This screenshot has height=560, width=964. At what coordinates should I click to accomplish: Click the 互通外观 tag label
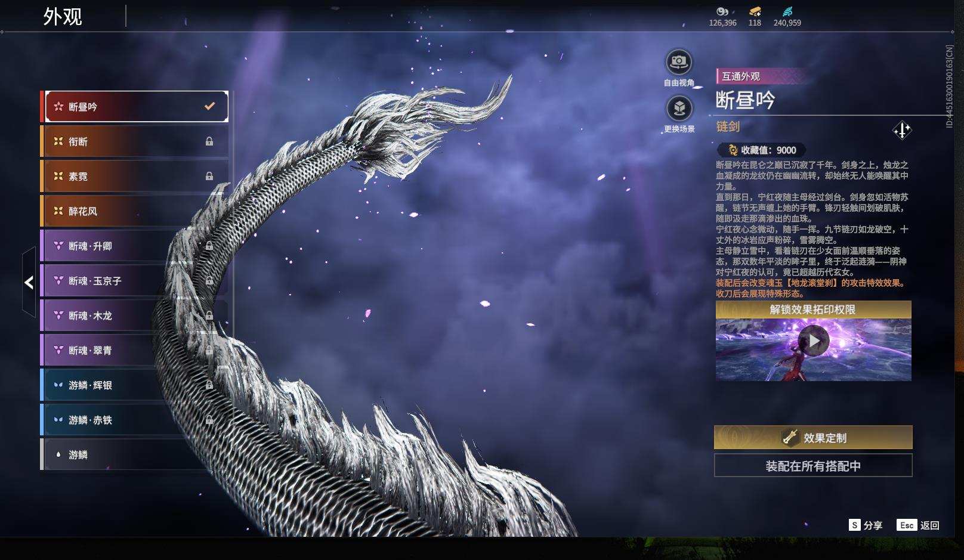[x=741, y=76]
